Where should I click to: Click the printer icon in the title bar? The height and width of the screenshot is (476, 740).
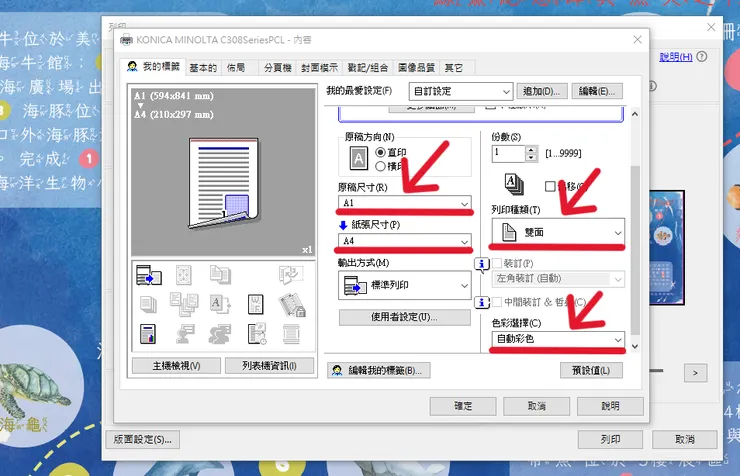126,40
